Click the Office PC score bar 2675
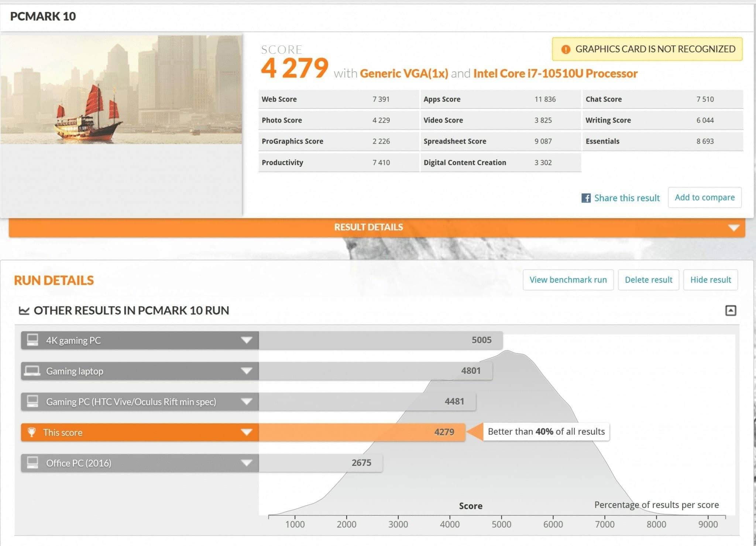Image resolution: width=756 pixels, height=546 pixels. tap(321, 463)
